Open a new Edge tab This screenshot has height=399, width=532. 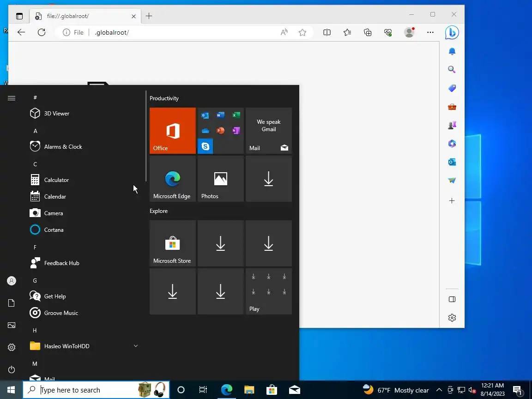(149, 16)
